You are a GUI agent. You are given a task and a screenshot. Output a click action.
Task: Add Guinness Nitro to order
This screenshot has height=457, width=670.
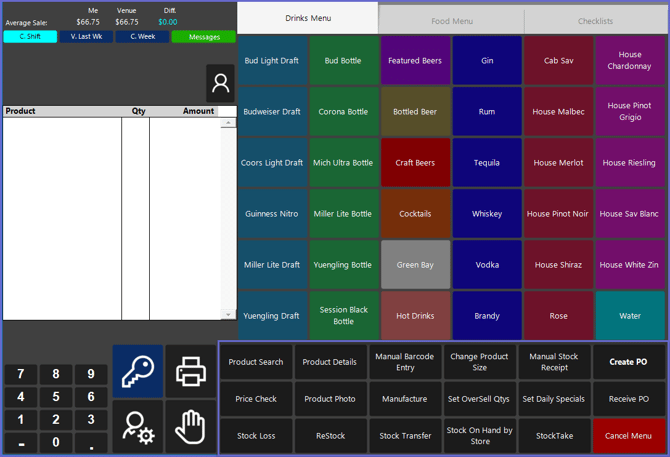272,214
